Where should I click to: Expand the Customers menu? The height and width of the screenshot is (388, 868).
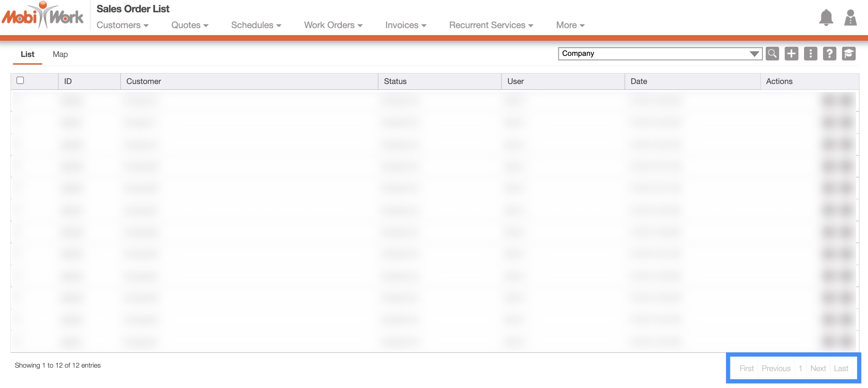pyautogui.click(x=122, y=25)
